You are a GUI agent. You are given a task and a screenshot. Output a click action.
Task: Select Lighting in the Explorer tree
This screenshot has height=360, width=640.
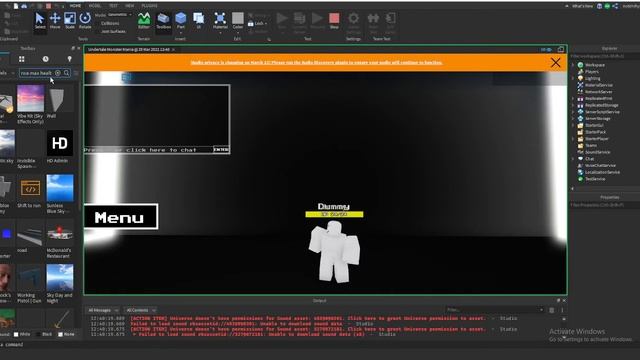(x=592, y=78)
